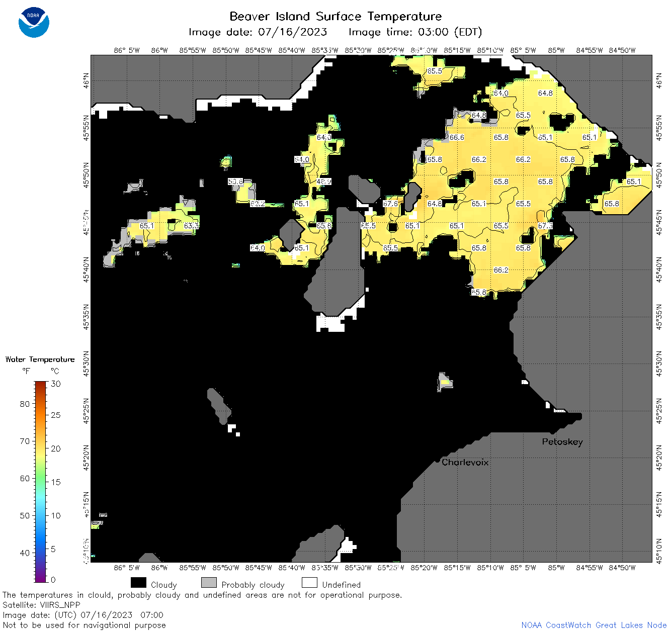Click 45°30'N latitude label on right axis

(659, 364)
